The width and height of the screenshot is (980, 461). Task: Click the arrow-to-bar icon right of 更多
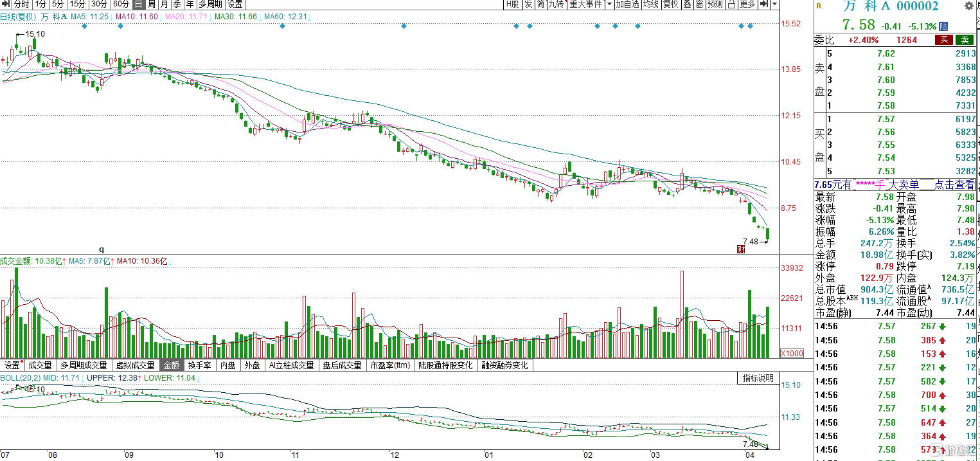pos(764,5)
